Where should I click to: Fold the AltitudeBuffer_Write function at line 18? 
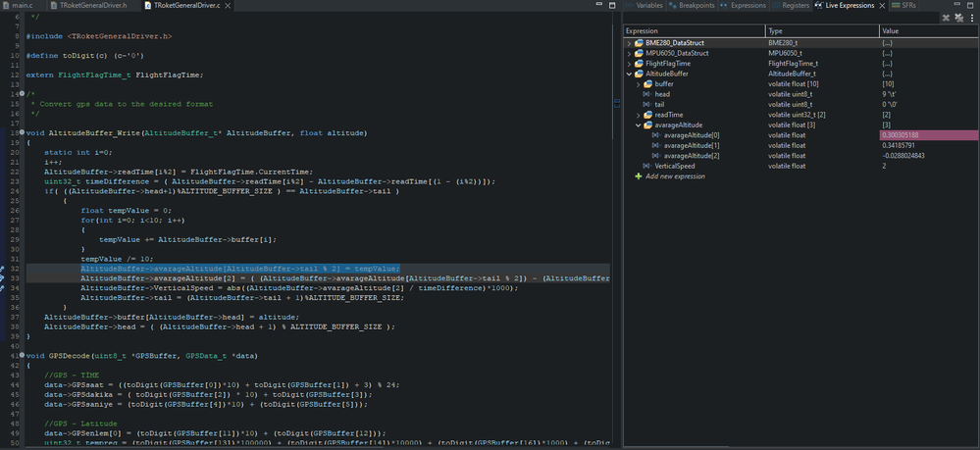click(x=21, y=131)
